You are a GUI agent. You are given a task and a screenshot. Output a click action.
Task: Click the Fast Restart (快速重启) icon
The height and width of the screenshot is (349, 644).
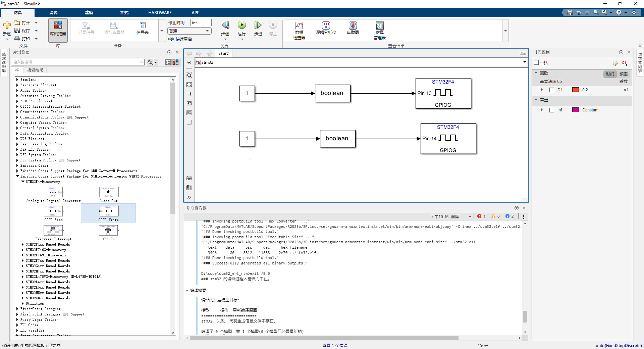tap(171, 39)
